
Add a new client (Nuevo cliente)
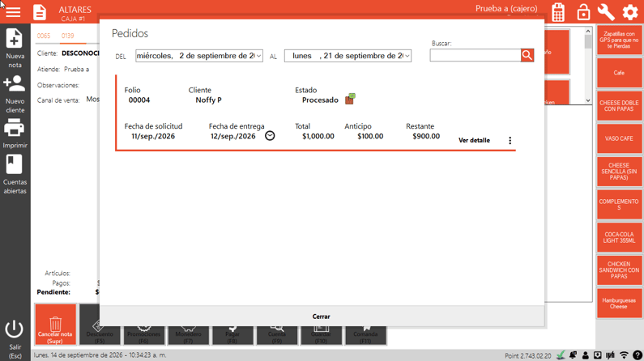15,94
